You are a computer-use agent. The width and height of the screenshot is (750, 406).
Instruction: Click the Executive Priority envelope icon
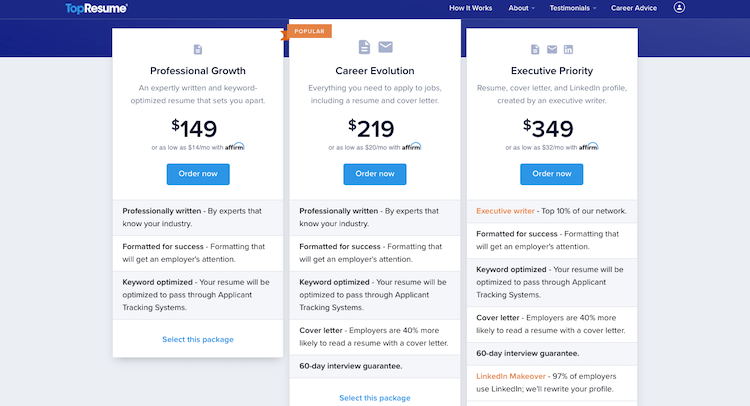click(552, 49)
